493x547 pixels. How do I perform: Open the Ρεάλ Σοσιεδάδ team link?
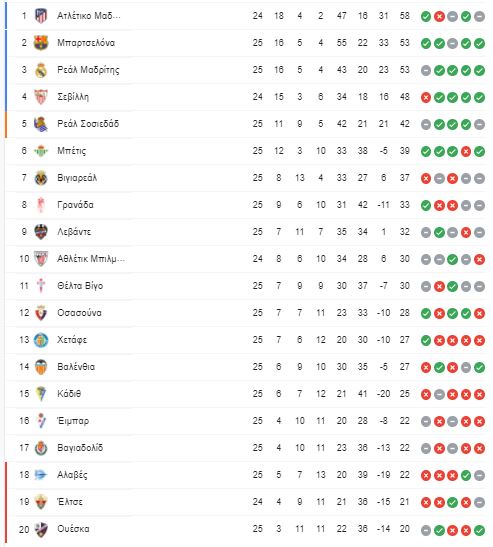[x=88, y=124]
